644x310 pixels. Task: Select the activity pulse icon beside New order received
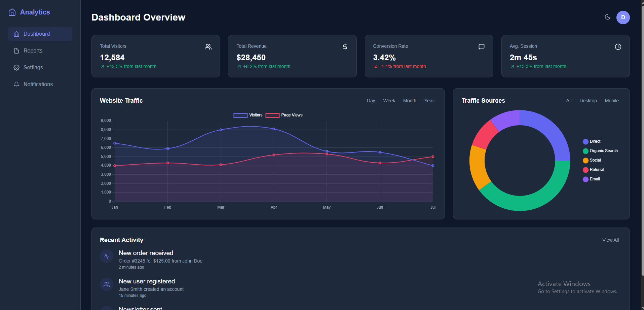coord(106,256)
